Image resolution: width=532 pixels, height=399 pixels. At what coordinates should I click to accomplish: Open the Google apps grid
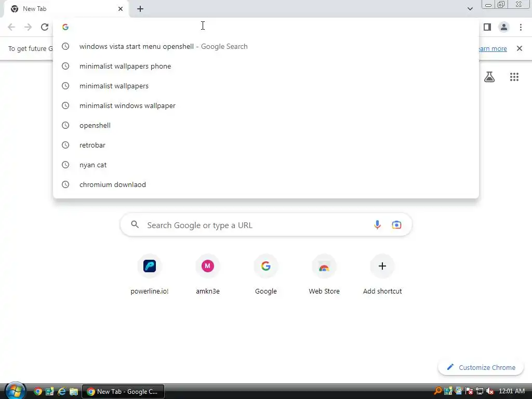[514, 77]
